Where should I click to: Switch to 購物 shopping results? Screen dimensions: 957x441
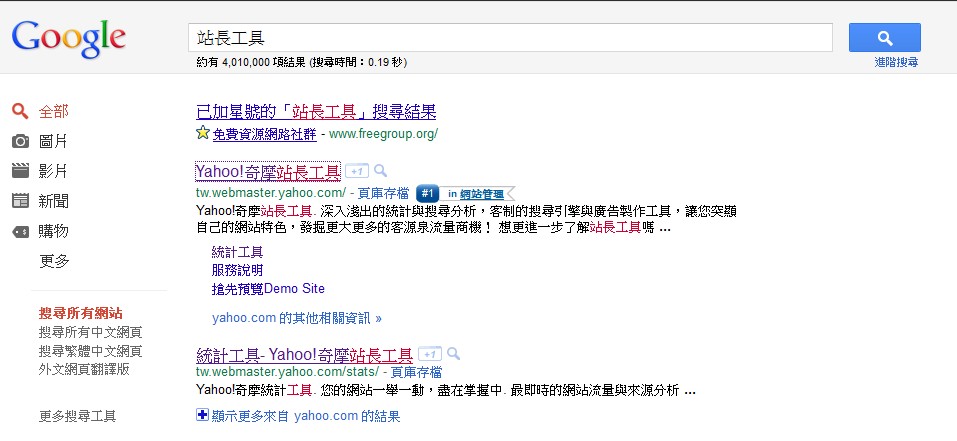[54, 231]
